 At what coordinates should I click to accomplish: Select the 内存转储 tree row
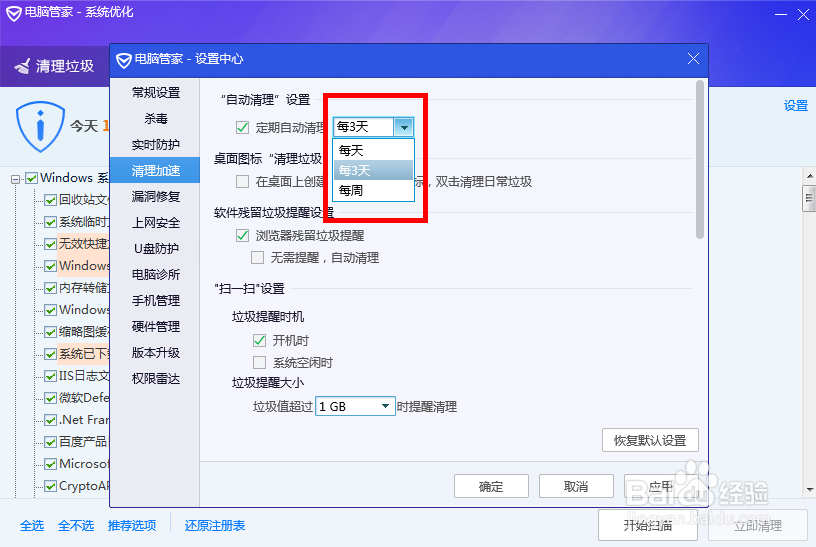[83, 288]
